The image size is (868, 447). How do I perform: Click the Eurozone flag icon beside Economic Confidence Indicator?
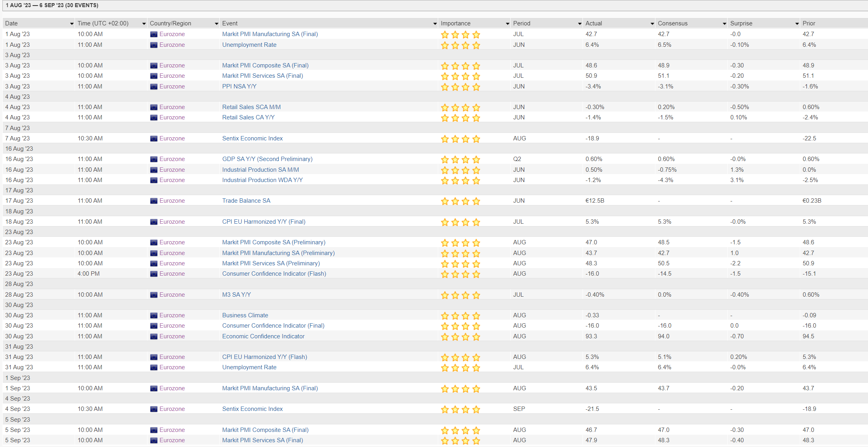(x=154, y=337)
